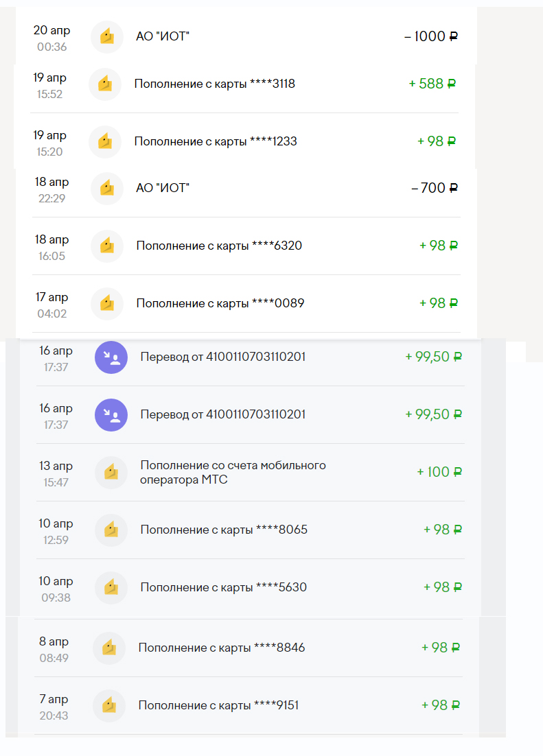543x756 pixels.
Task: Click wallet icon for card ****5630 top-up
Action: pyautogui.click(x=111, y=587)
